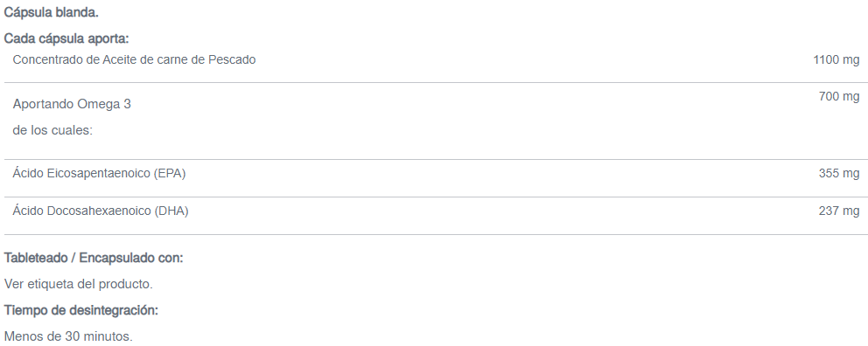Click 'de los cuales:' line
868x346 pixels.
pyautogui.click(x=52, y=131)
